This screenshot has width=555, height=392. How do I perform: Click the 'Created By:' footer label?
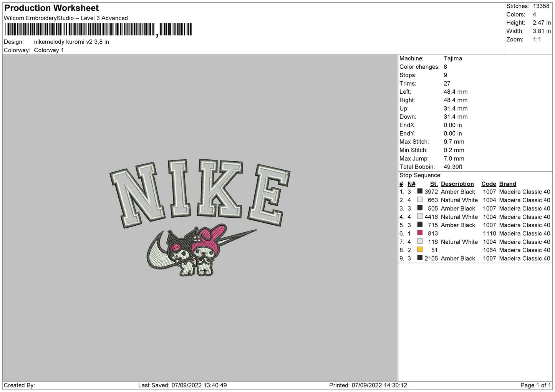[19, 385]
